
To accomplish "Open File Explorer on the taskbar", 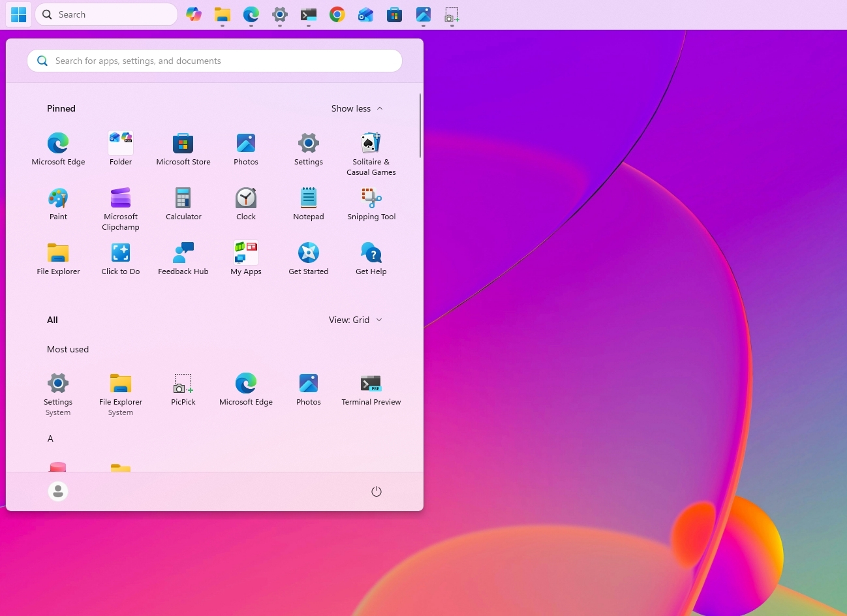I will (223, 14).
